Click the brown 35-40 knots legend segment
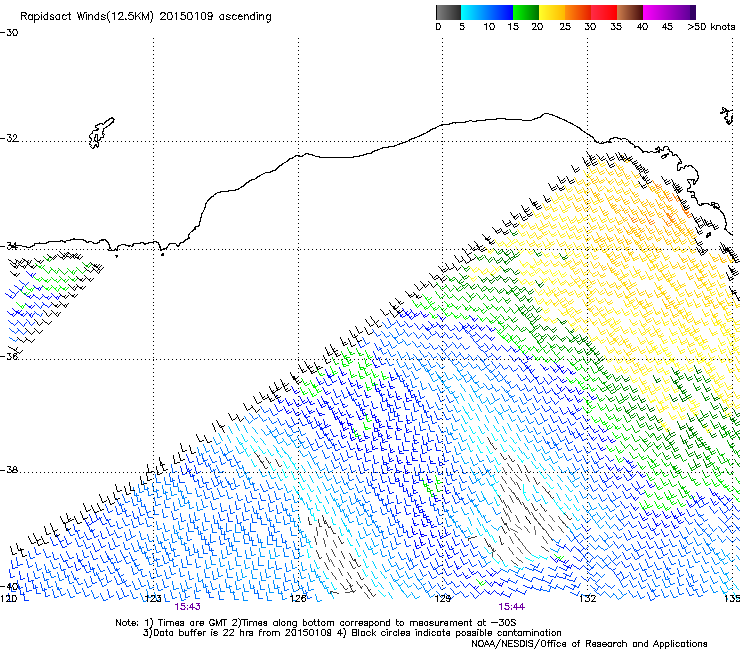This screenshot has height=650, width=740. click(x=630, y=12)
